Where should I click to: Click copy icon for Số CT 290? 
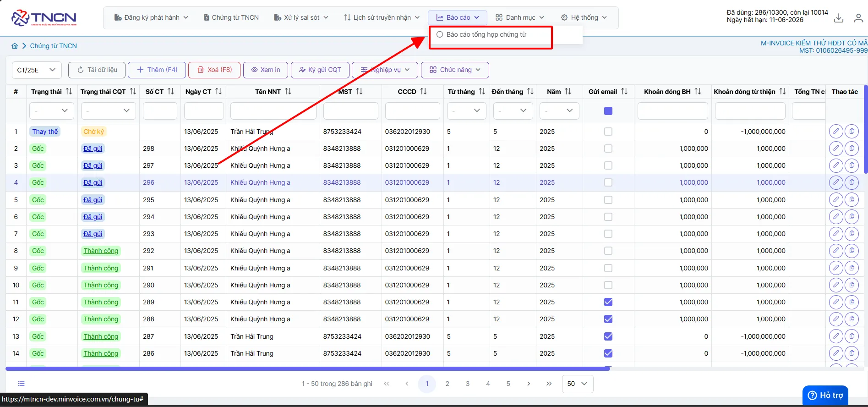pyautogui.click(x=852, y=285)
